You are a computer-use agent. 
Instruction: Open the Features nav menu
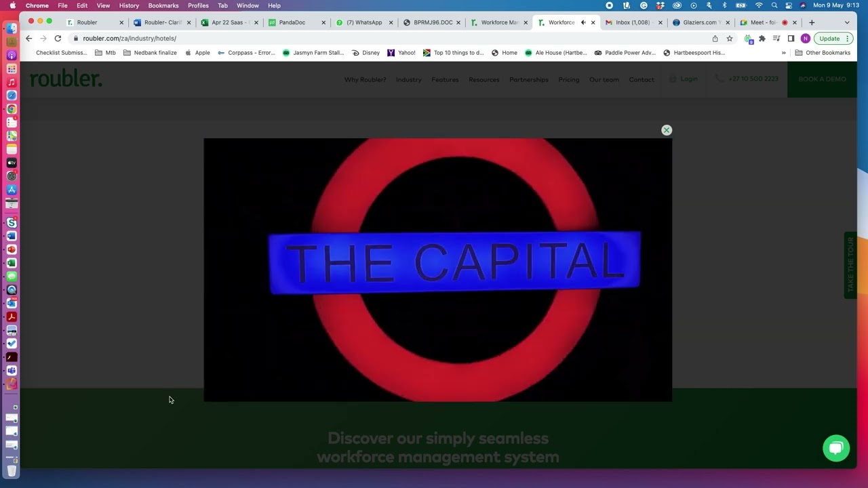point(445,79)
